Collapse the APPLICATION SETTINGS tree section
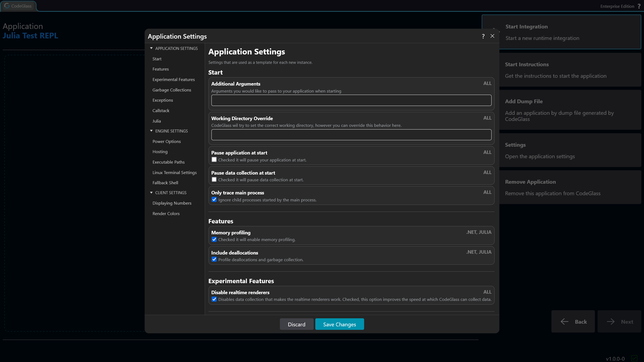This screenshot has width=644, height=362. tap(151, 48)
